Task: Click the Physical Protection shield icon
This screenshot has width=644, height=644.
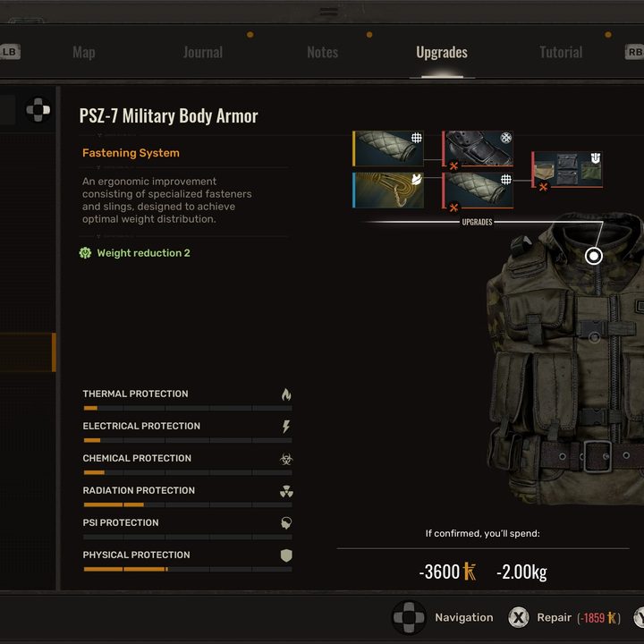Action: (x=286, y=555)
